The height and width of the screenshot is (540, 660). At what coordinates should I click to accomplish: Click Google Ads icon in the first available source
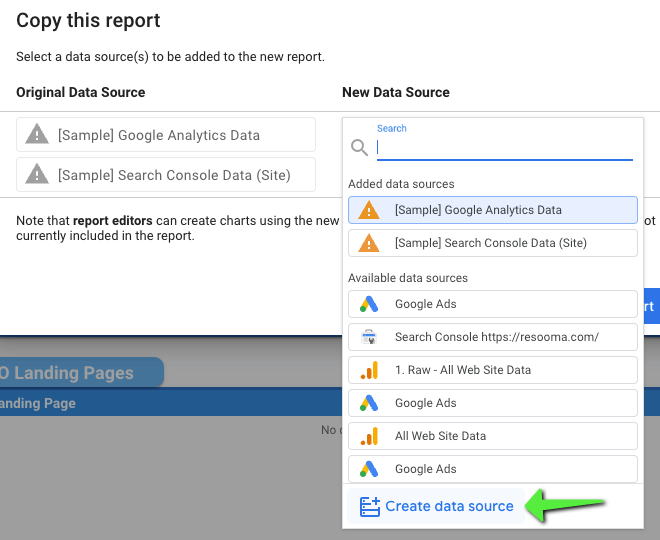[x=369, y=304]
